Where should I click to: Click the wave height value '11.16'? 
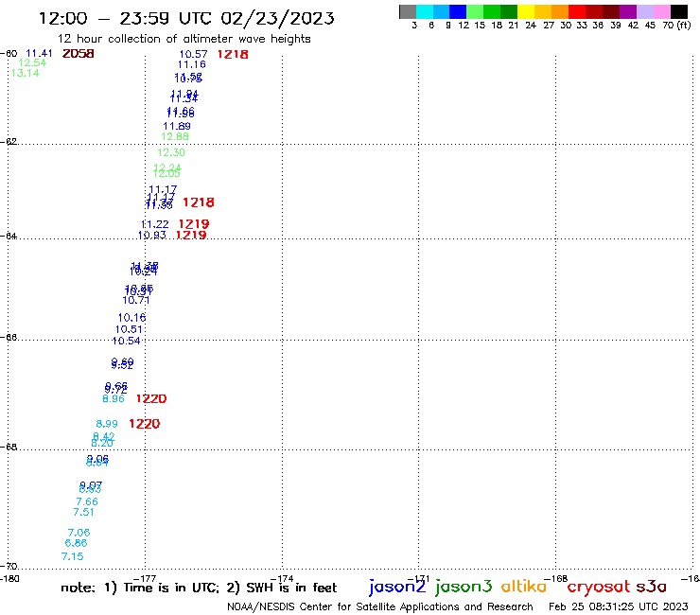pyautogui.click(x=191, y=64)
